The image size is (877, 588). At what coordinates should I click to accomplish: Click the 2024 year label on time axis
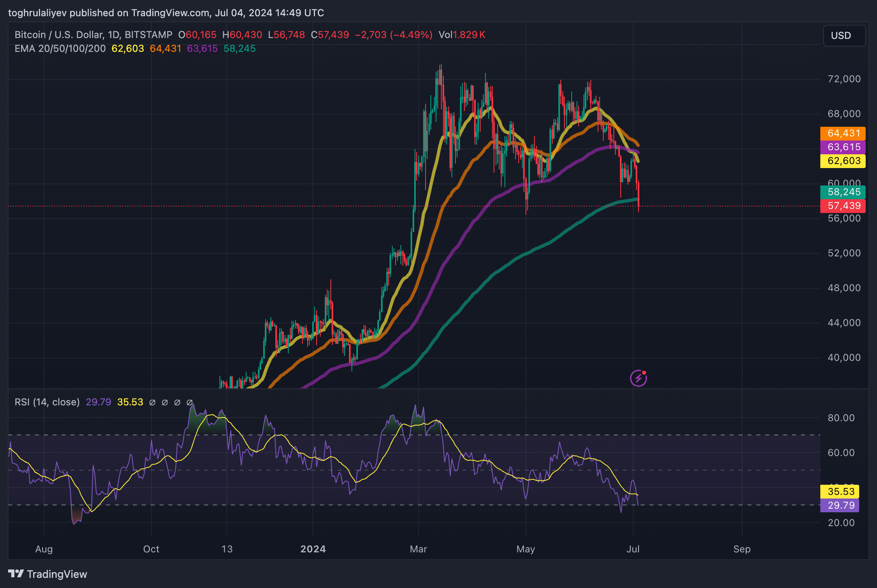pyautogui.click(x=313, y=549)
